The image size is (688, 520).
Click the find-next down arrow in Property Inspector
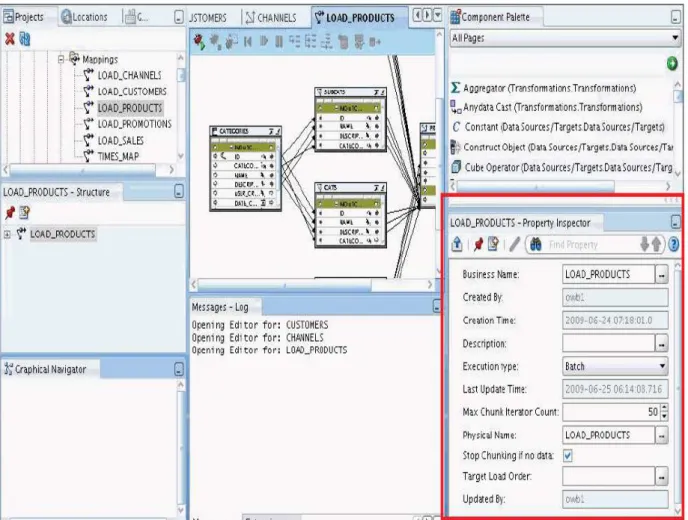click(x=645, y=244)
